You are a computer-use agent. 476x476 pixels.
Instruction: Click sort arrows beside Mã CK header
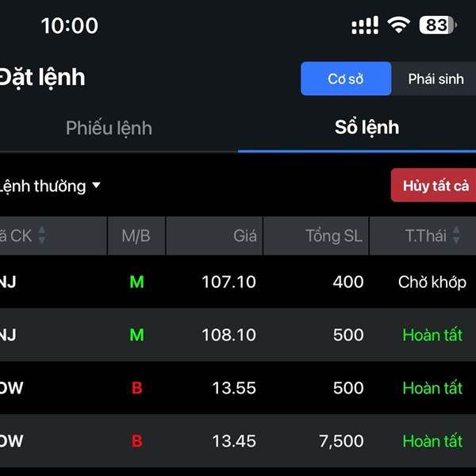[x=42, y=236]
